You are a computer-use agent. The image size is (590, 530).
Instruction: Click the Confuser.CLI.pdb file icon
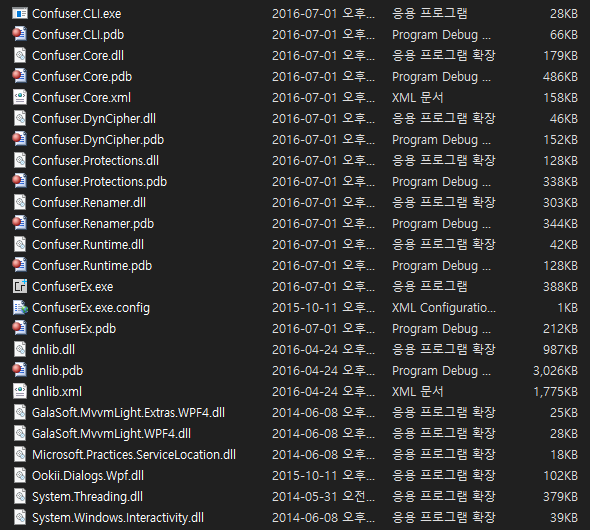pos(20,35)
